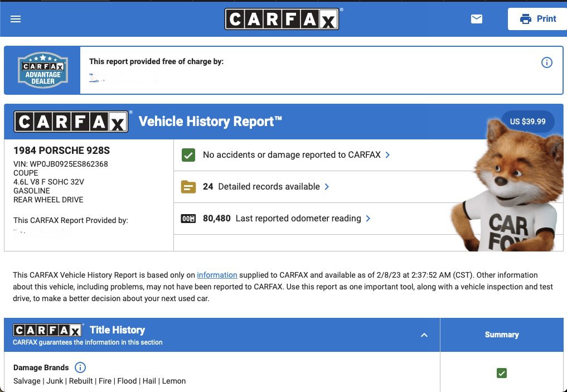The height and width of the screenshot is (392, 567).
Task: Click the REAR WHEEL DRIVE text
Action: (x=48, y=200)
